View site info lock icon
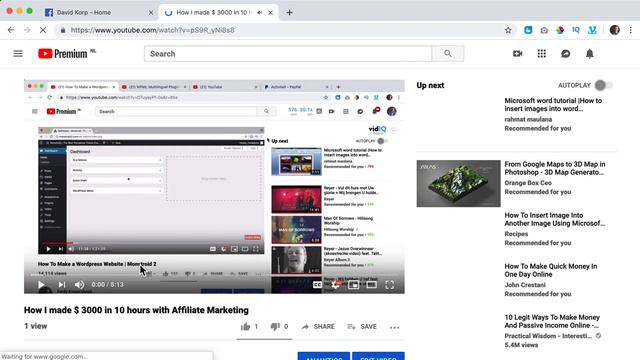The image size is (640, 360). point(62,30)
